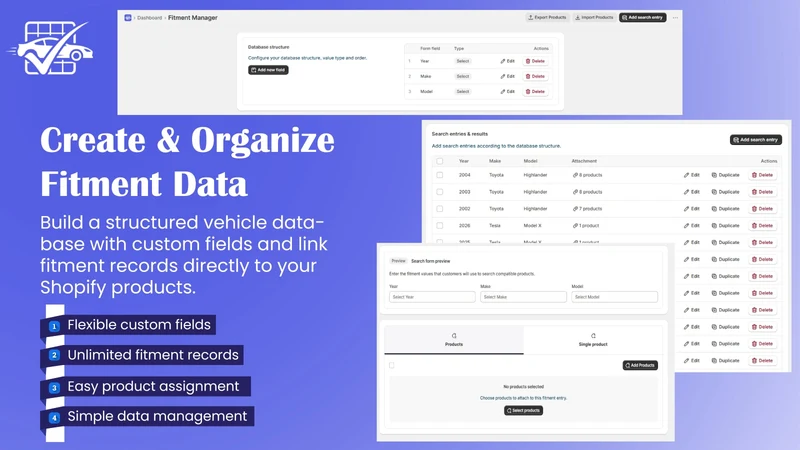Delete the 2003 Toyota Highlander entry
Viewport: 800px width, 450px height.
tap(763, 192)
